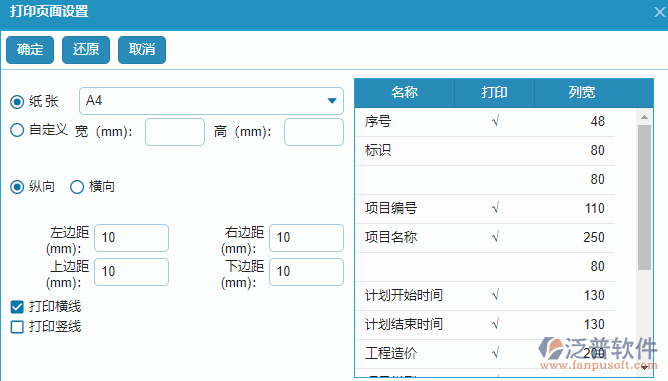The height and width of the screenshot is (381, 668).
Task: Click the 上边距 margin input
Action: pos(131,272)
